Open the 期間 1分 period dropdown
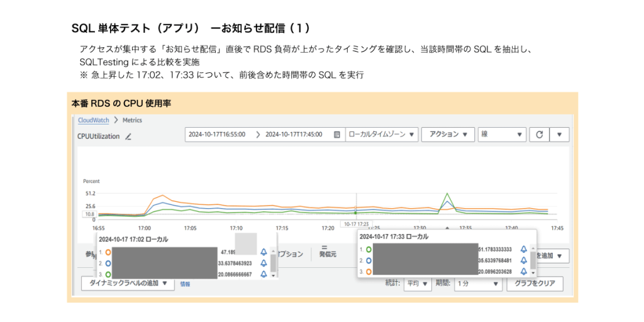Image resolution: width=644 pixels, height=322 pixels. tap(477, 284)
